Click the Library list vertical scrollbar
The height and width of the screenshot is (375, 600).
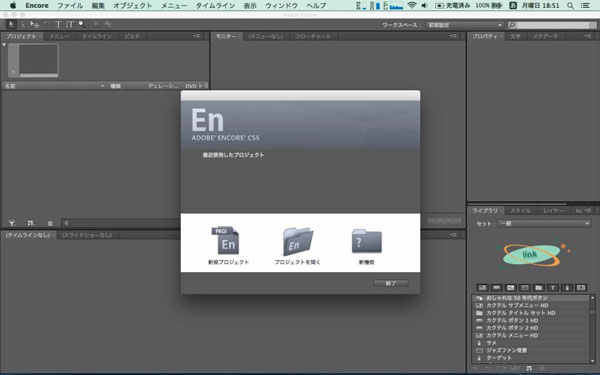(593, 329)
